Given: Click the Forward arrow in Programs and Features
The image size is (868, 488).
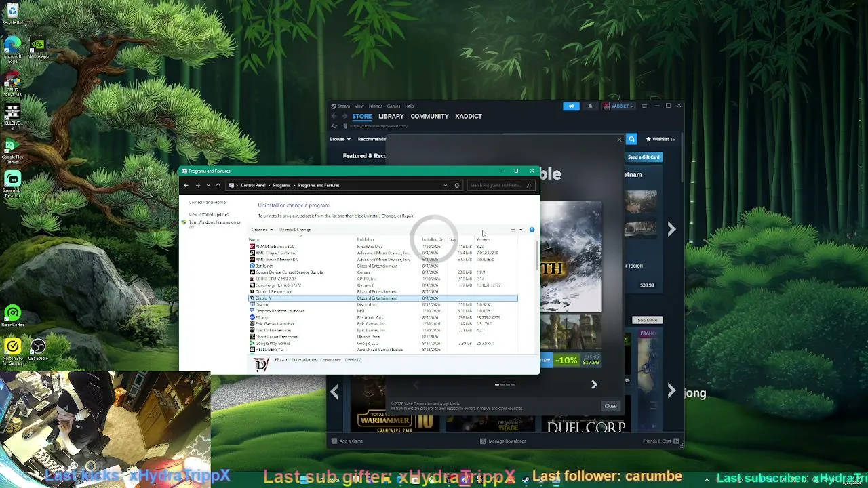Looking at the screenshot, I should point(197,185).
